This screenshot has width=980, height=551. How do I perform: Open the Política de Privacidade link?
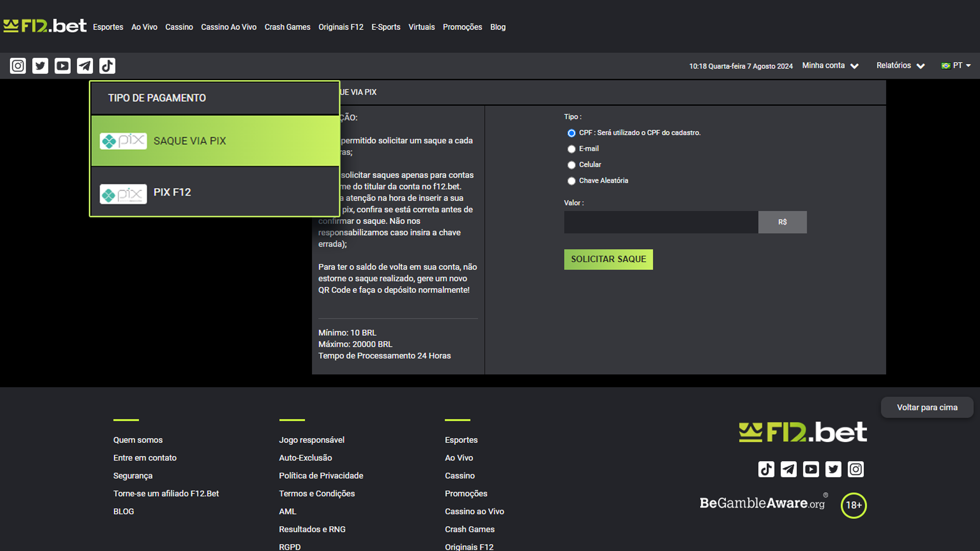[x=321, y=475]
